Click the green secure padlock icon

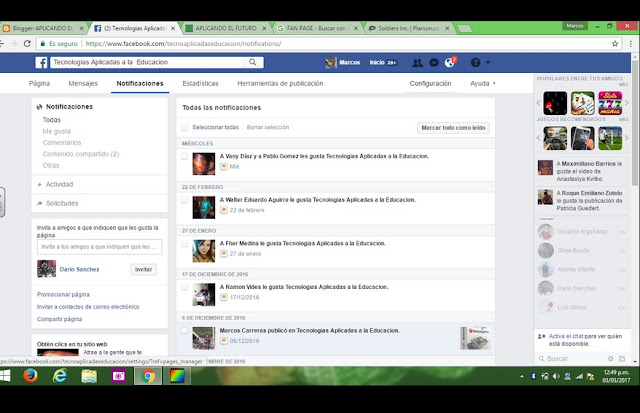click(x=42, y=43)
